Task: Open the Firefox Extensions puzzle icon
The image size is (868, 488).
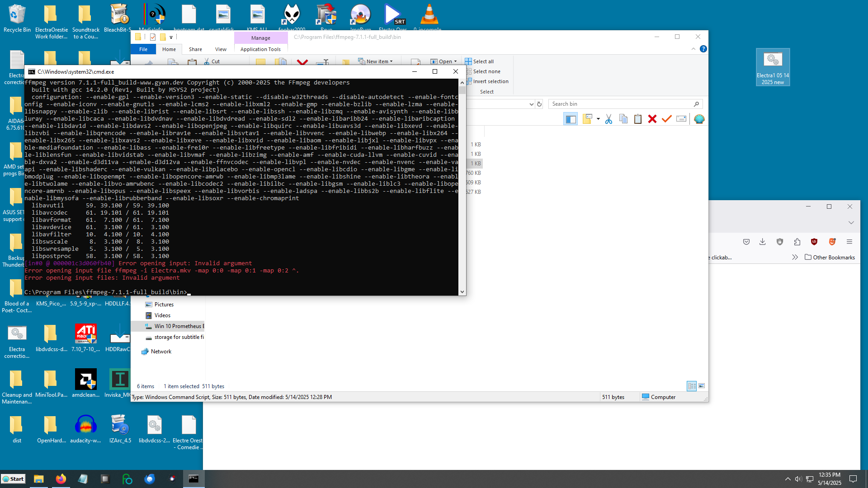Action: click(x=797, y=242)
